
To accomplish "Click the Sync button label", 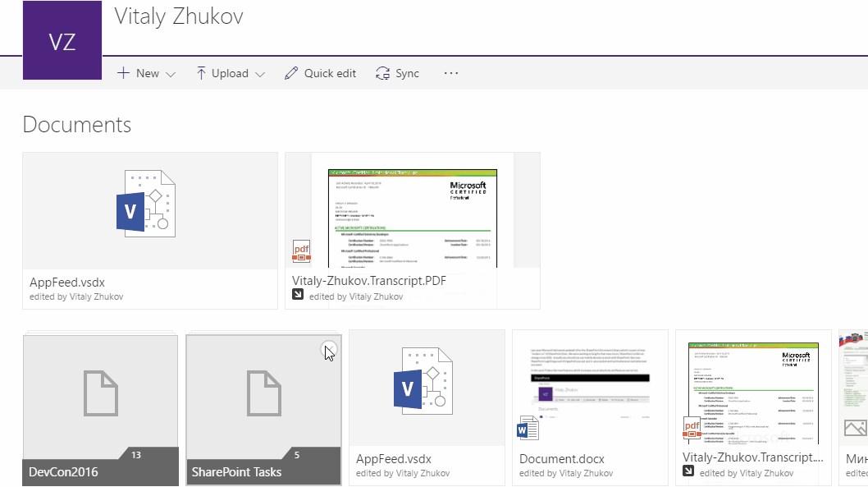I will [407, 73].
